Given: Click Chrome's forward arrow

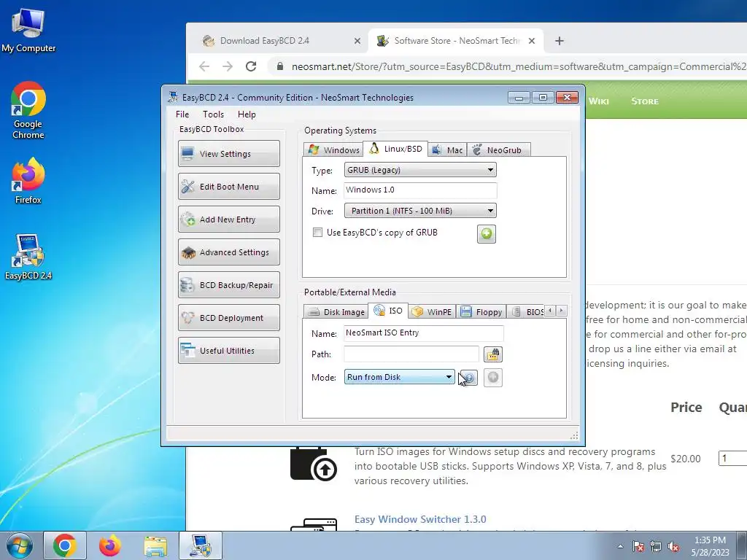Looking at the screenshot, I should [228, 66].
